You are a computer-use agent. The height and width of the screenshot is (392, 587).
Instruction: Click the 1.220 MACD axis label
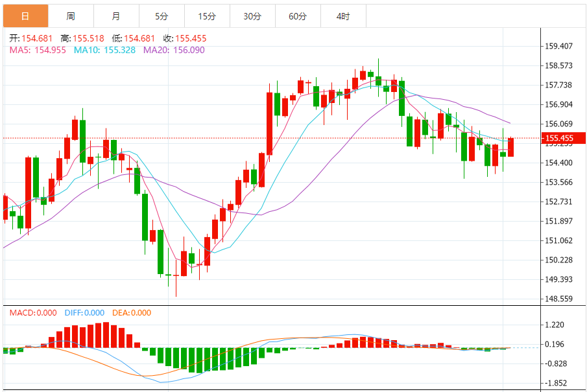[555, 325]
